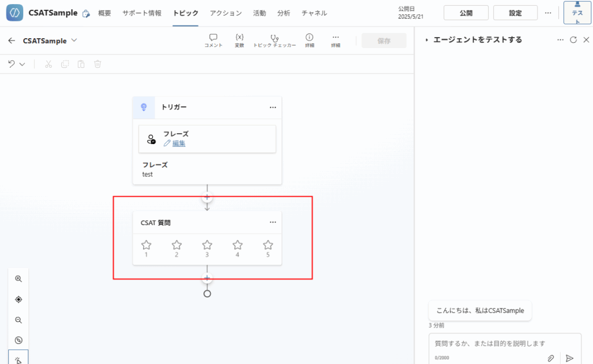The image size is (593, 364).
Task: Click the 公開日 2025/5/21 text
Action: (x=411, y=13)
